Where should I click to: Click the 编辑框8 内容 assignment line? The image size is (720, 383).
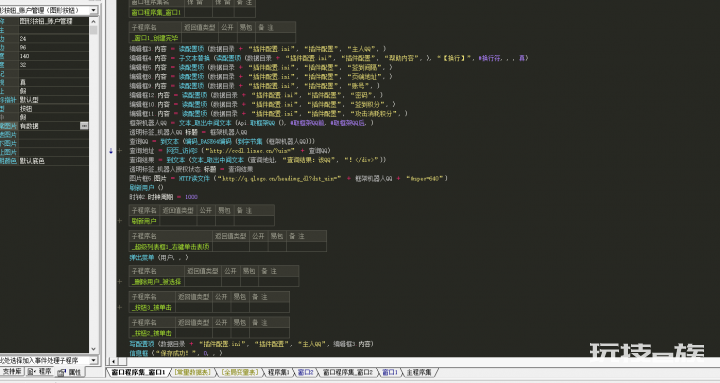(x=261, y=77)
